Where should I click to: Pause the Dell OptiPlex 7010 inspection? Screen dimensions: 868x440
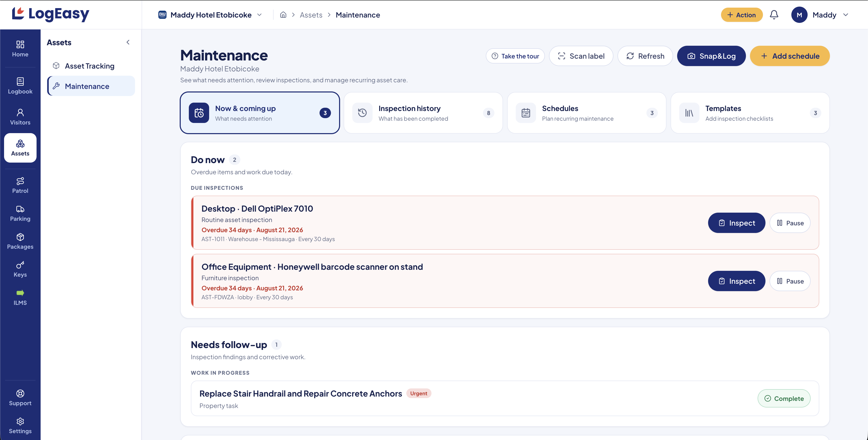790,223
